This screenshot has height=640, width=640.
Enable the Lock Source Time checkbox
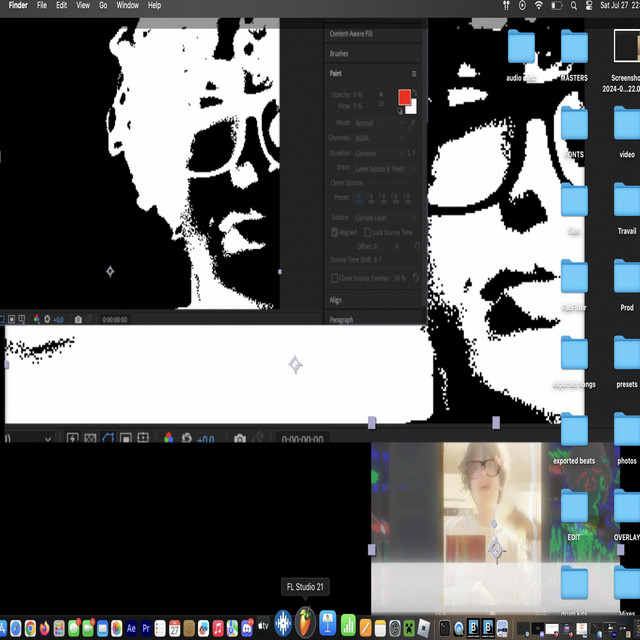[367, 232]
